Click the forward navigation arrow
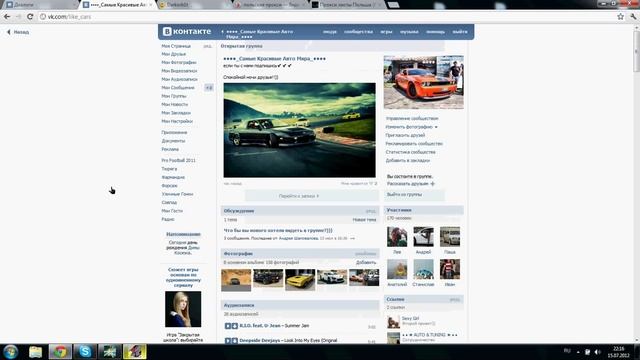The image size is (640, 360). [18, 17]
